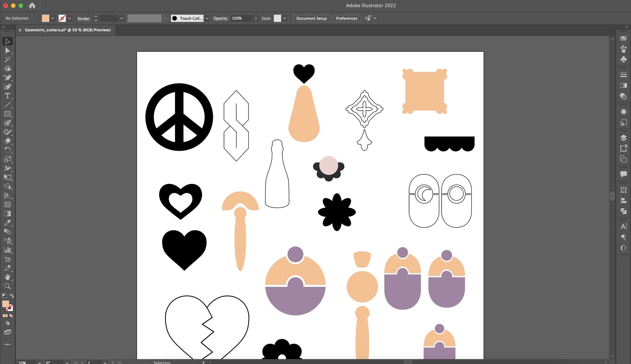The image size is (631, 364).
Task: Click the Document Setup button
Action: (x=311, y=18)
